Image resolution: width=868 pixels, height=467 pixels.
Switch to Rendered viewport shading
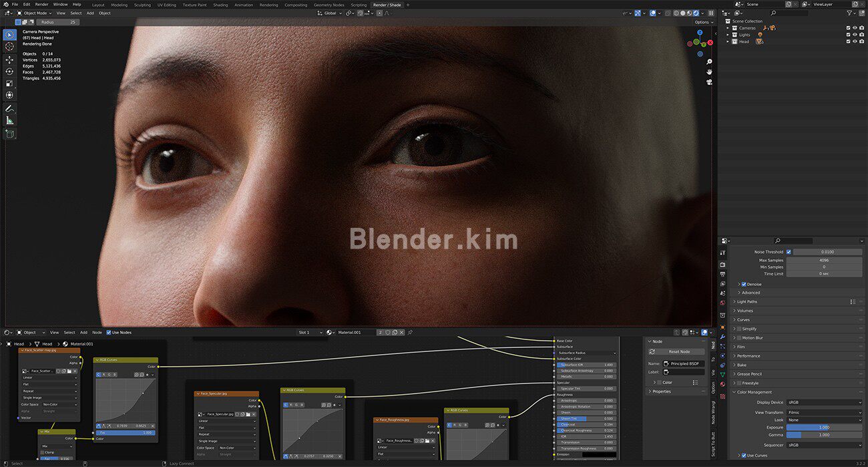click(x=697, y=13)
